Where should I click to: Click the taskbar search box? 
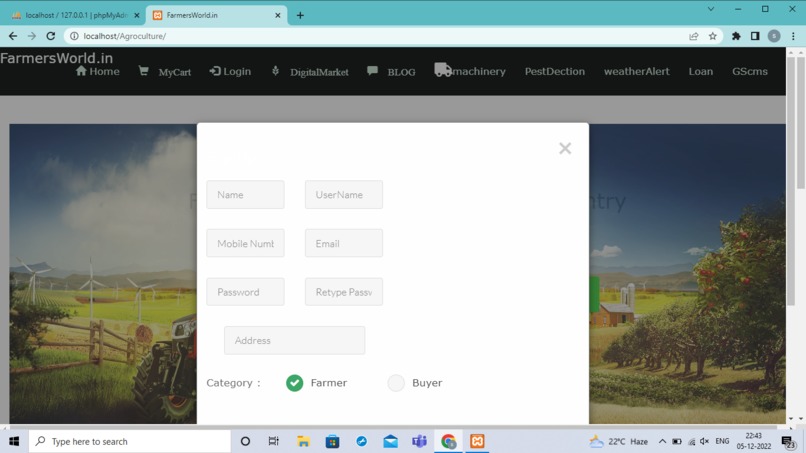click(130, 441)
